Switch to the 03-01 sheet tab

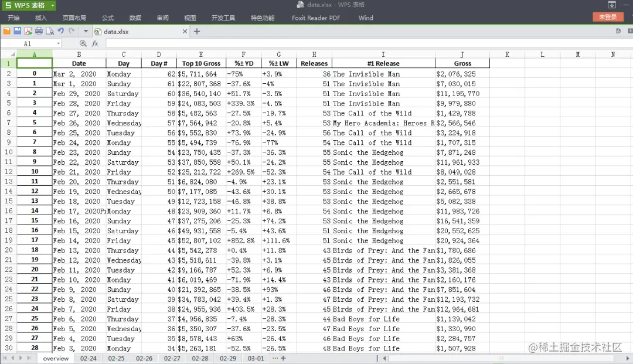(256, 358)
